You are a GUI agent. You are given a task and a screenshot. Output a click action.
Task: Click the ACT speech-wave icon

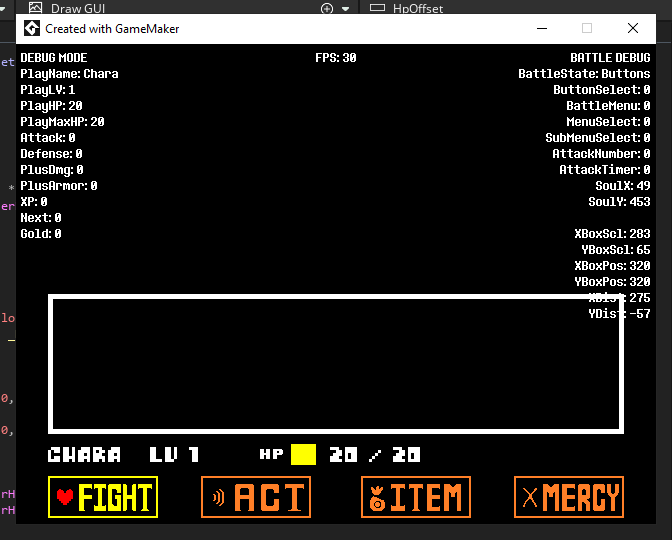pyautogui.click(x=219, y=497)
